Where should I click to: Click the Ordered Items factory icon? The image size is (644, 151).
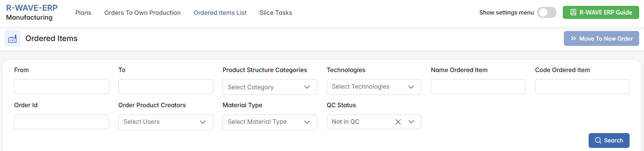[x=12, y=39]
